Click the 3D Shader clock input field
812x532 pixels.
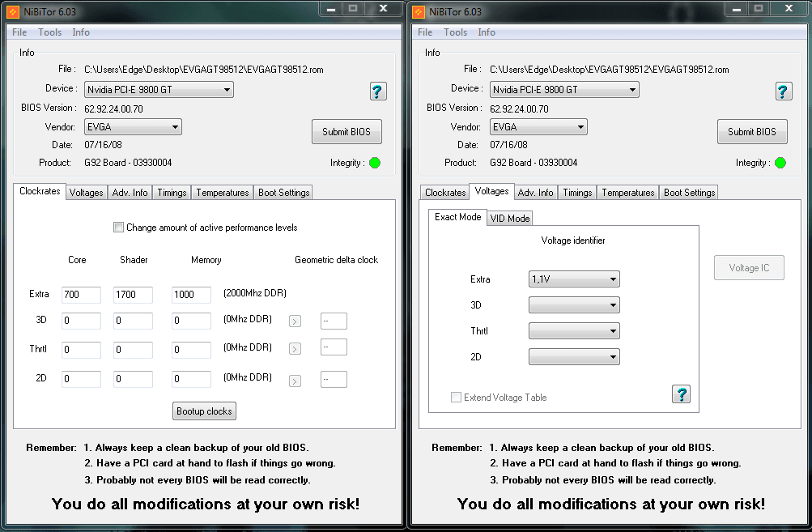point(133,321)
